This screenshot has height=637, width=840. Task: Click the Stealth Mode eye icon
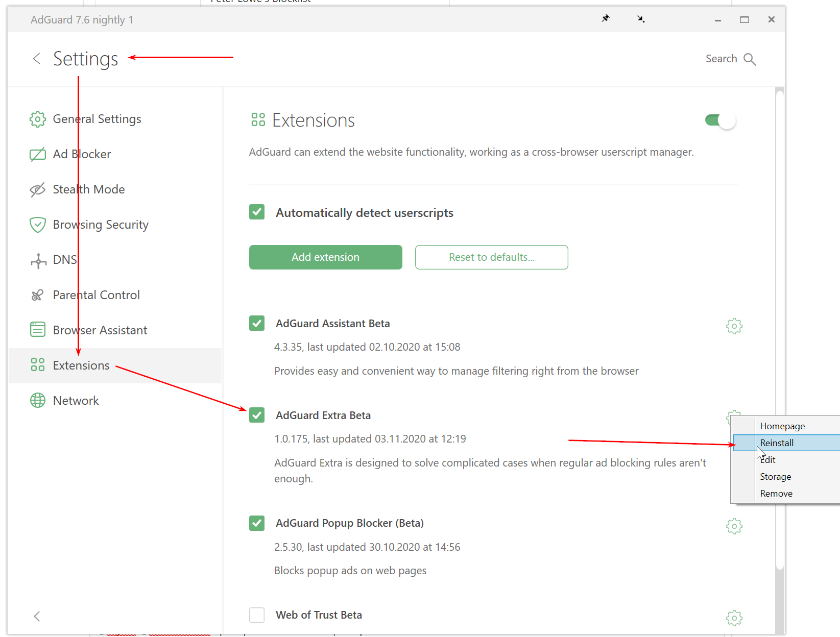coord(38,189)
